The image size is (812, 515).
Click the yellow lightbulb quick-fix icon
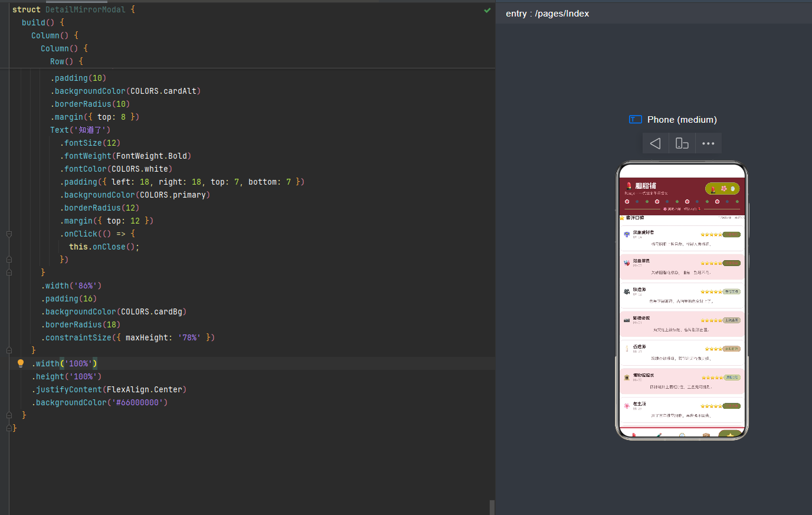pos(21,363)
